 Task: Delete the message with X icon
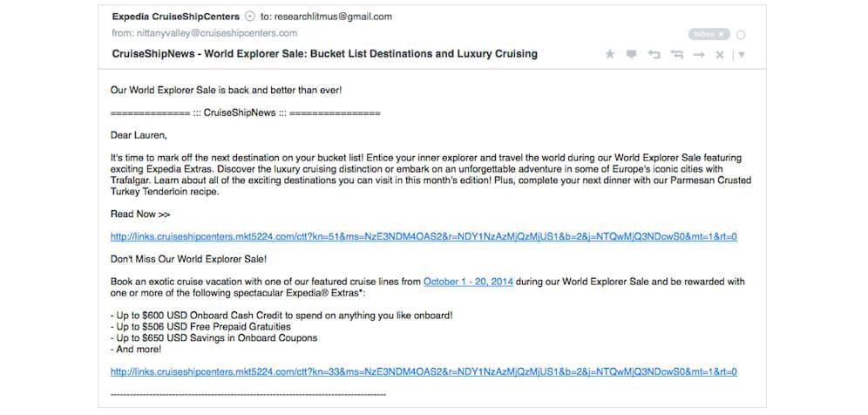tap(720, 54)
